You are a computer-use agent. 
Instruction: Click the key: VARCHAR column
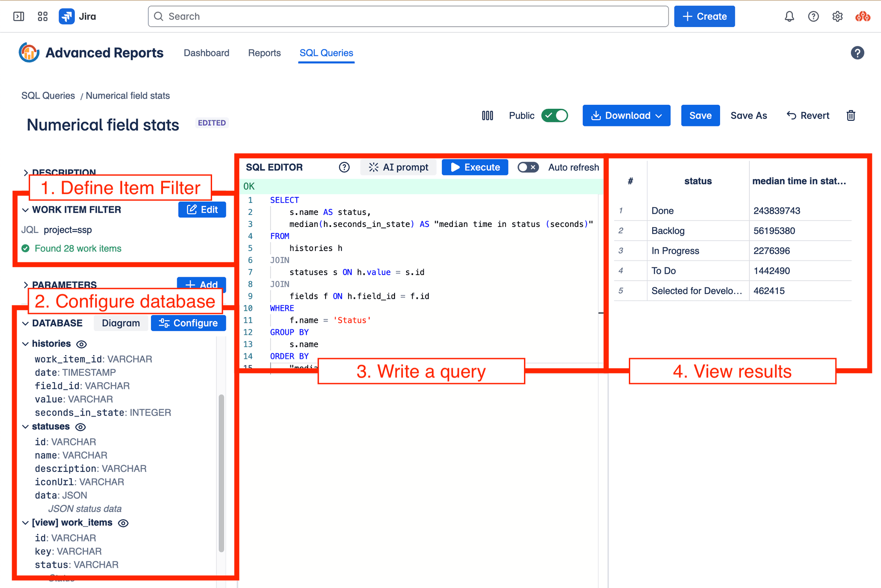coord(68,551)
